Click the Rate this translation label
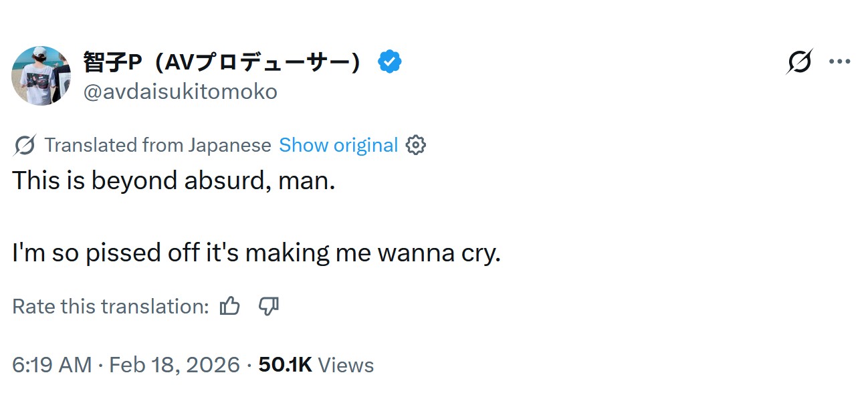The image size is (868, 393). 111,306
